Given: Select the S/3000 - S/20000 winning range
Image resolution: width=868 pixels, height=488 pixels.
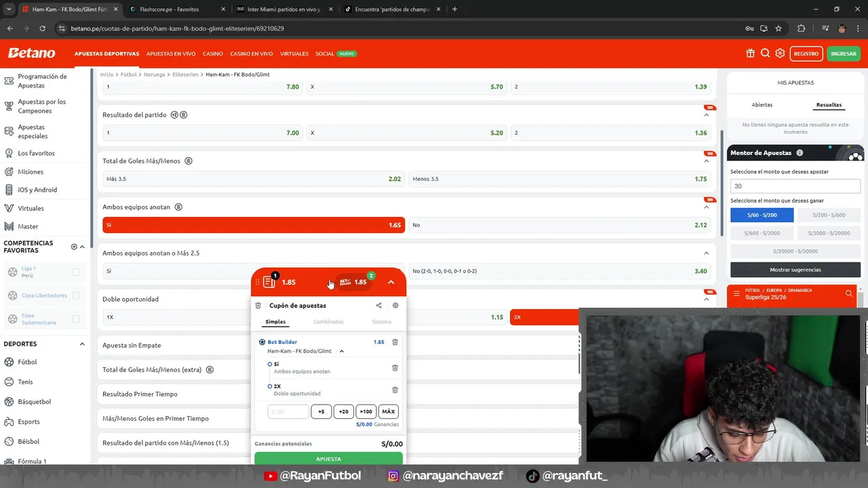Looking at the screenshot, I should [x=829, y=233].
